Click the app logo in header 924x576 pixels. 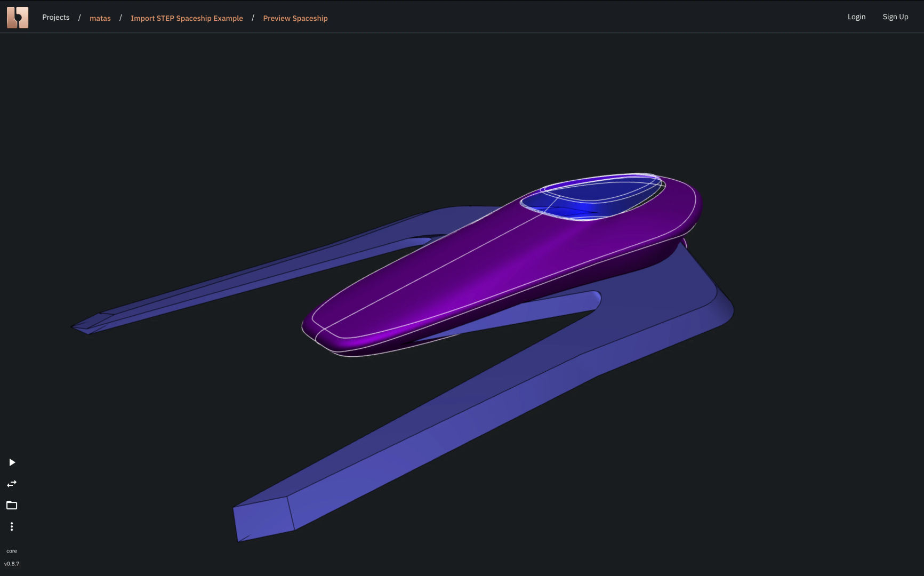(18, 18)
